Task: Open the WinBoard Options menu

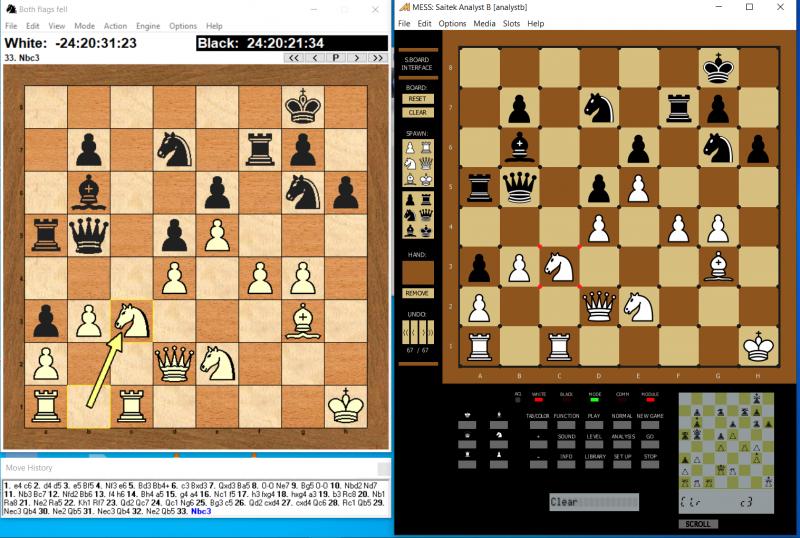Action: pos(182,26)
